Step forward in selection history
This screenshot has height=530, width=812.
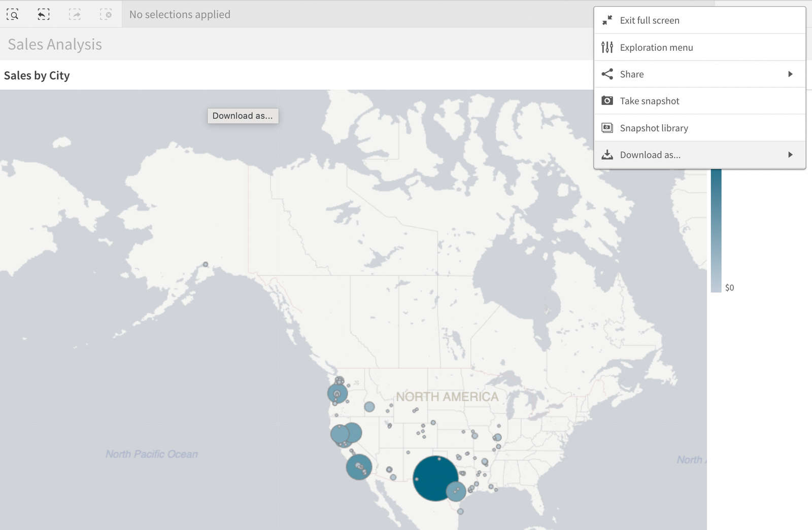click(x=75, y=14)
